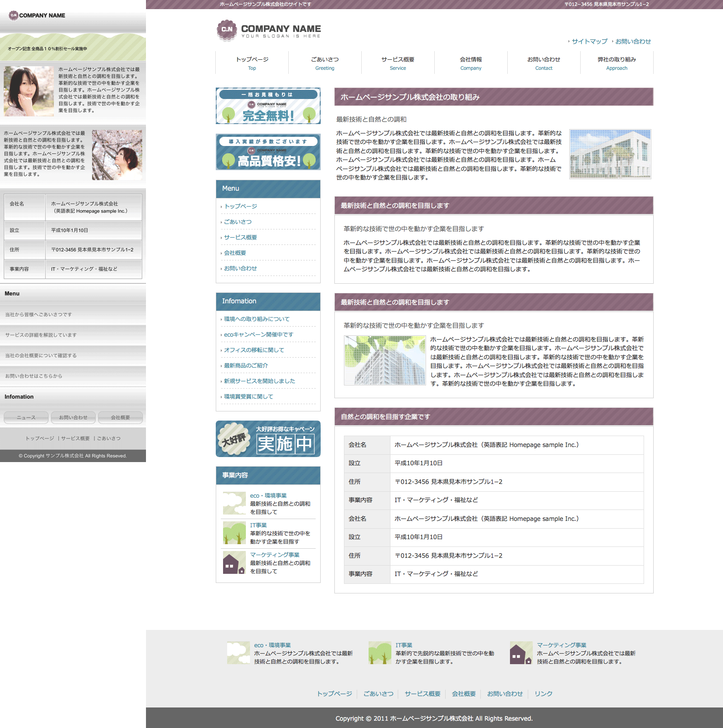Click cloud icon beside eco・環境事業 in sidebar
This screenshot has width=723, height=728.
(x=234, y=503)
